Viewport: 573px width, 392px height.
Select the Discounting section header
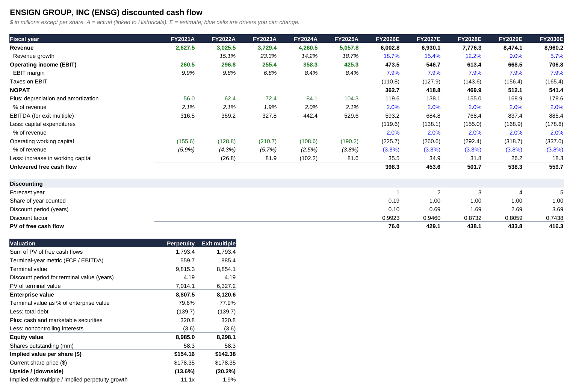click(x=26, y=184)
